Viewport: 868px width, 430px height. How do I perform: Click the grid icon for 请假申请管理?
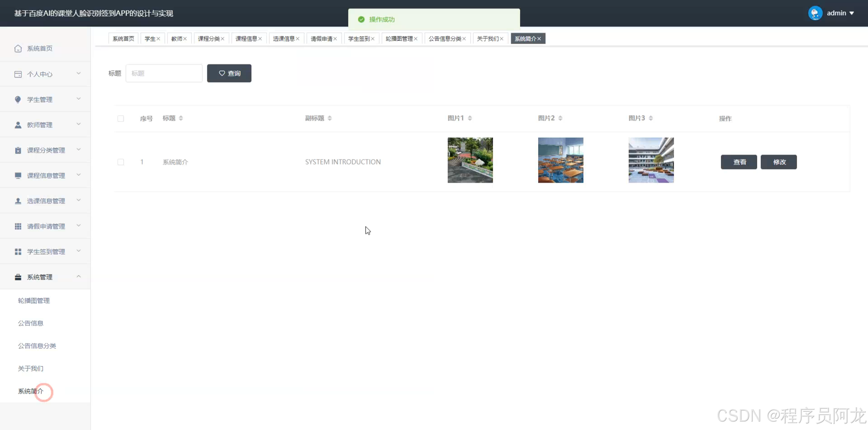click(x=18, y=226)
